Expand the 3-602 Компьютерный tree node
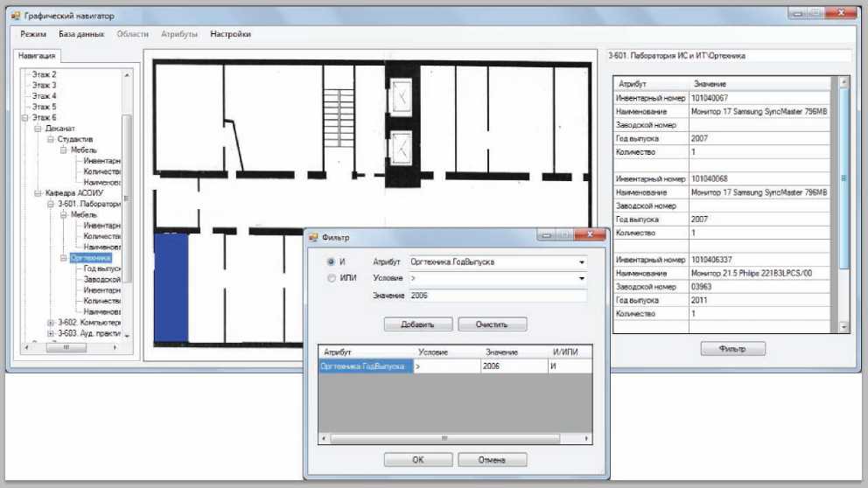The height and width of the screenshot is (488, 868). click(51, 322)
